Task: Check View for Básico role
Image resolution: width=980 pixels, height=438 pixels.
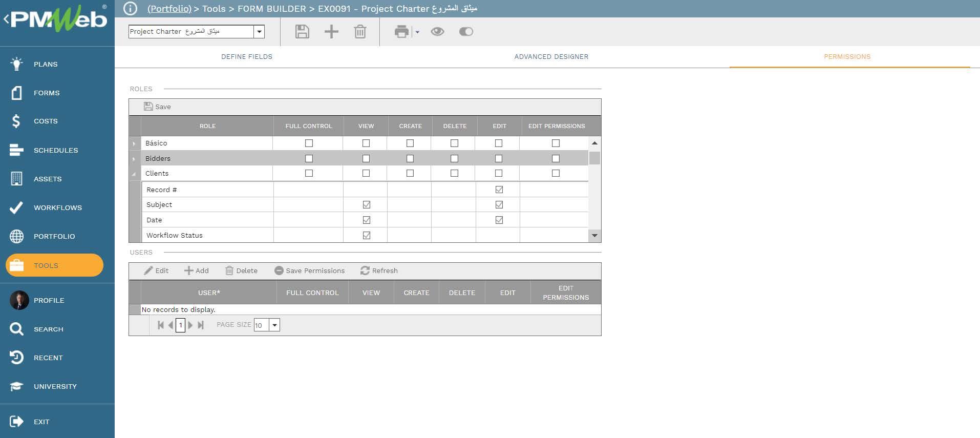Action: (366, 143)
